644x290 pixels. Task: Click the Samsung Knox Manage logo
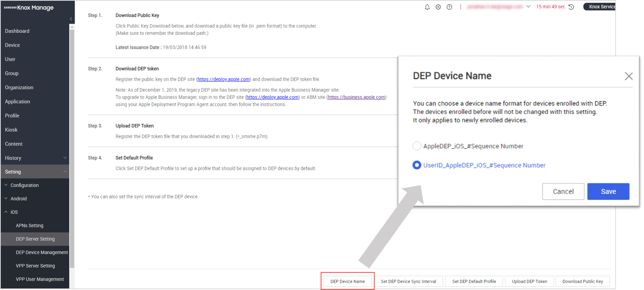point(29,8)
